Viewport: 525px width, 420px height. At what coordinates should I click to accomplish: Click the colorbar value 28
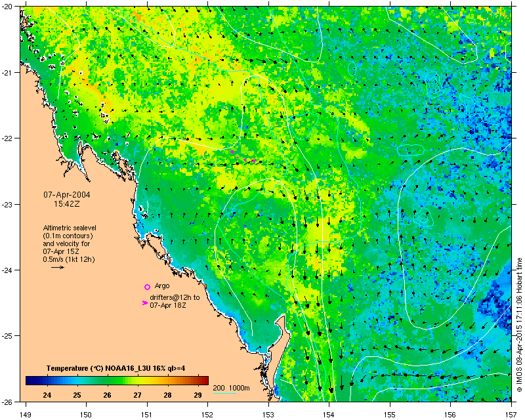click(x=167, y=395)
